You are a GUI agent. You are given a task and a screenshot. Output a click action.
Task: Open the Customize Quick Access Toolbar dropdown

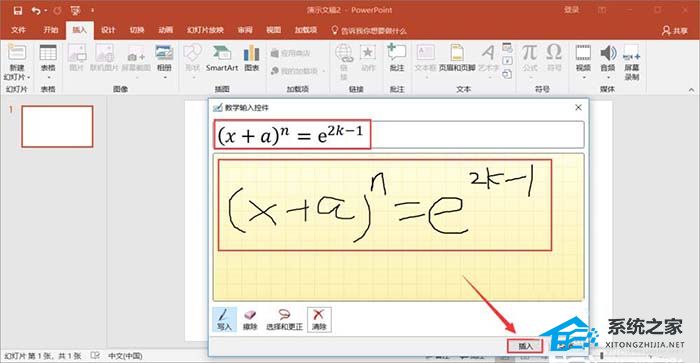click(92, 10)
